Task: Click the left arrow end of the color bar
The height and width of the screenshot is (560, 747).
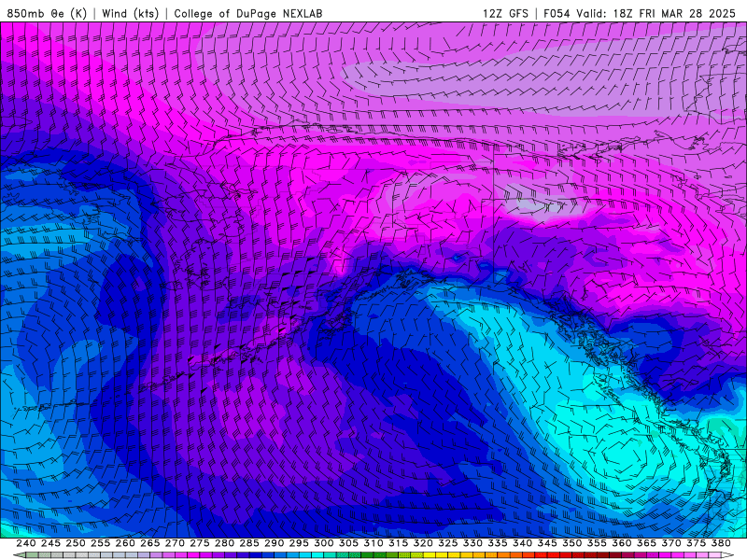Action: [x=19, y=555]
